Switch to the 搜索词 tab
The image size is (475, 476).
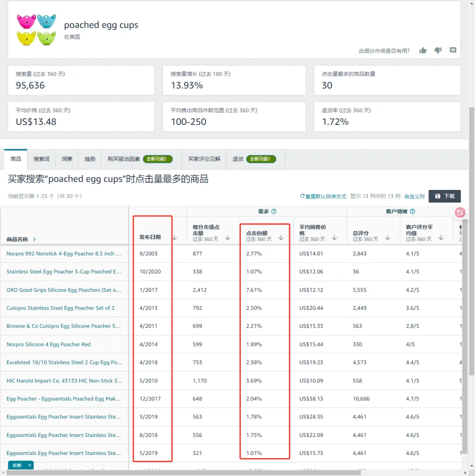(x=41, y=159)
